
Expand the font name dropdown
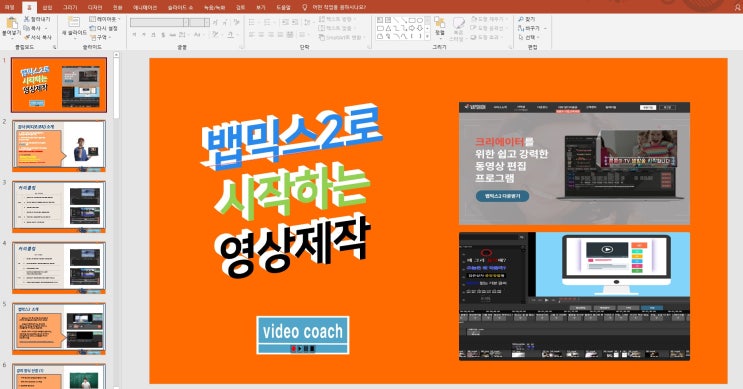coord(186,22)
